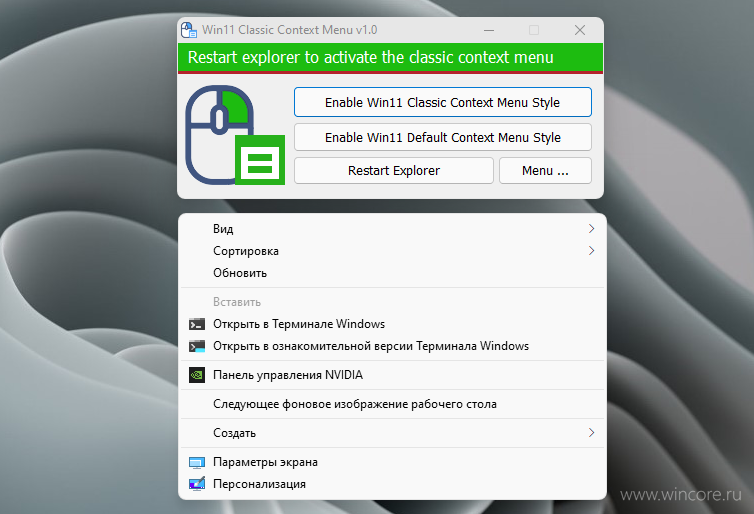Click the display settings monitor icon

(197, 463)
